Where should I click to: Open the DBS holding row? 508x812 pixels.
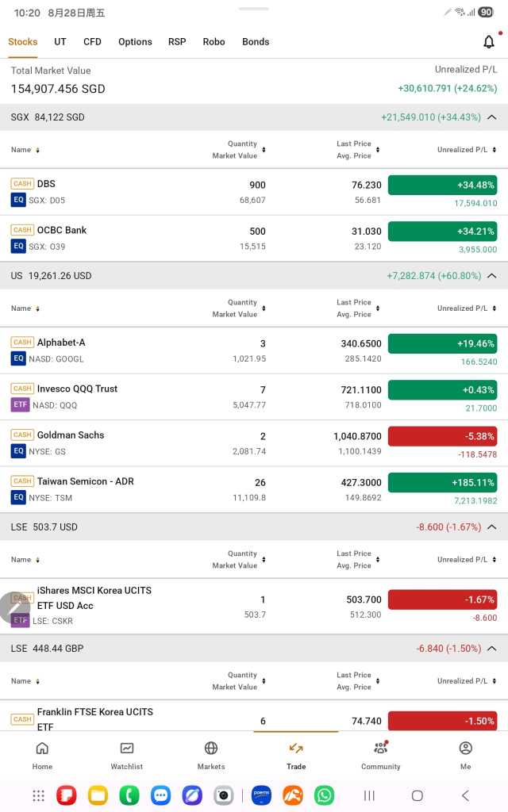254,192
